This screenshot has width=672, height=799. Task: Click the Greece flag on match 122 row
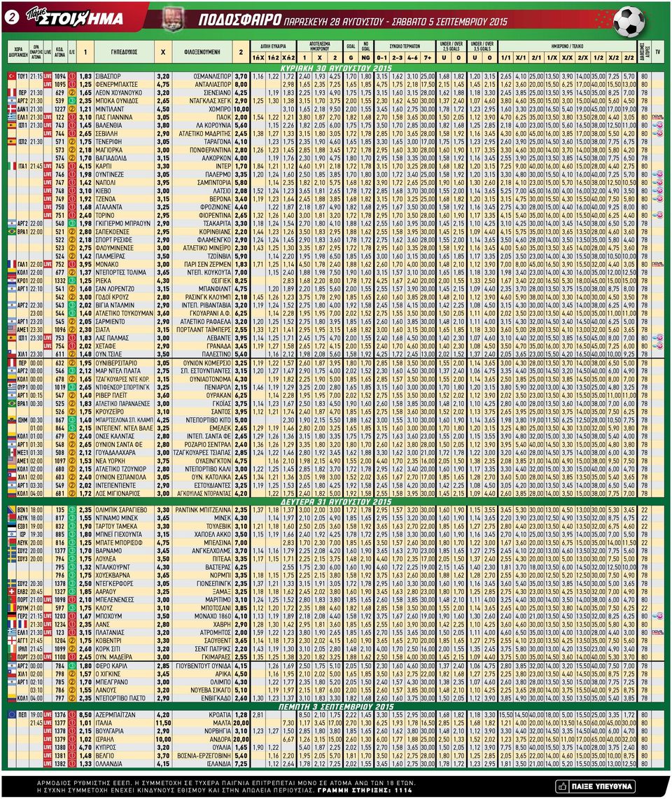pos(12,117)
